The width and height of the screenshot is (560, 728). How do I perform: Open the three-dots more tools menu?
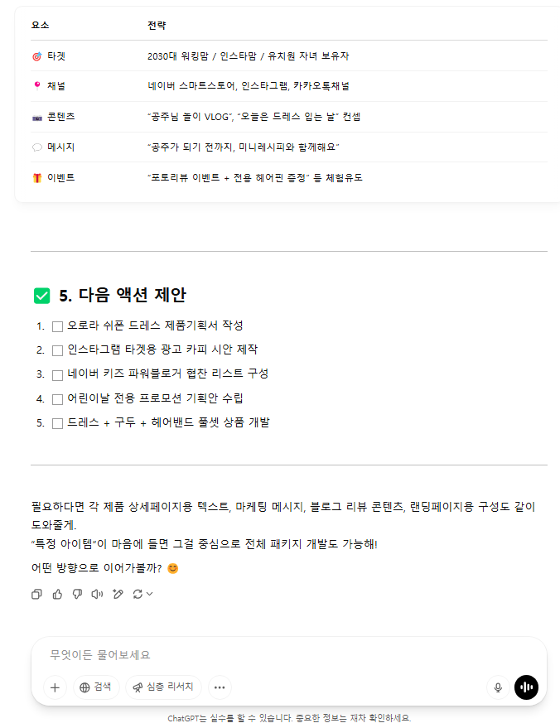(x=220, y=687)
